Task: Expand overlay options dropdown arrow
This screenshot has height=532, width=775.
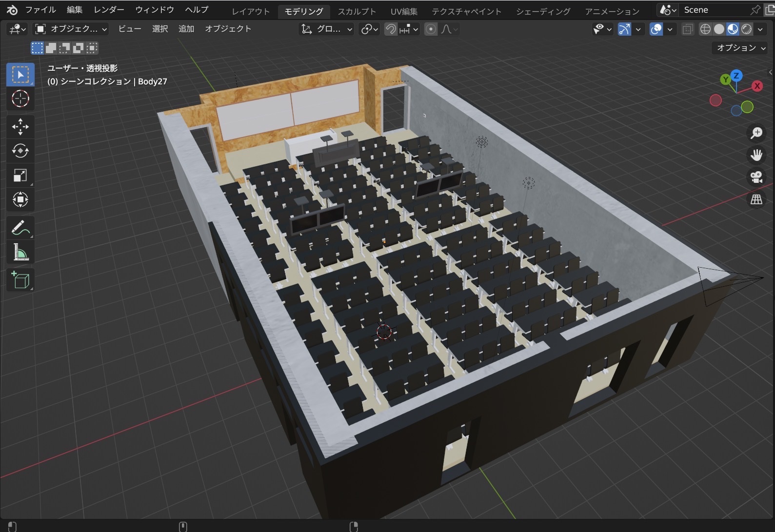Action: pos(670,29)
